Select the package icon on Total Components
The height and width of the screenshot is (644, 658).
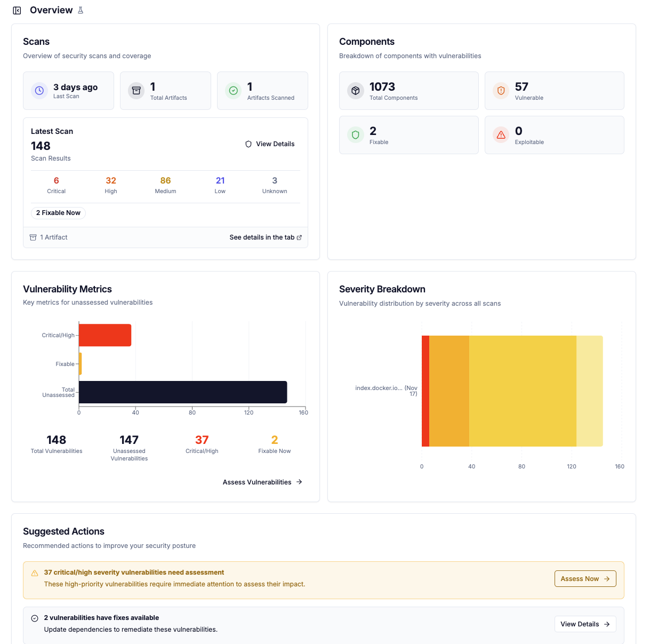[x=355, y=90]
